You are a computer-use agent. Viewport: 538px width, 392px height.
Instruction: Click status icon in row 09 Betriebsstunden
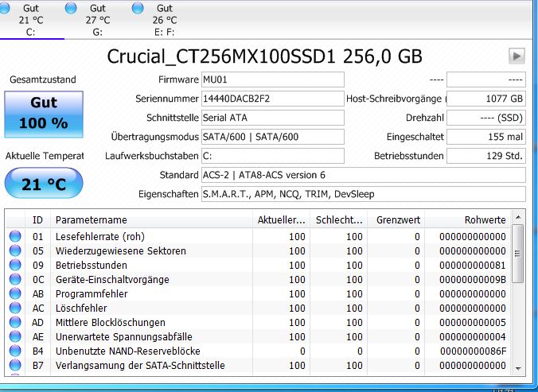click(x=15, y=265)
